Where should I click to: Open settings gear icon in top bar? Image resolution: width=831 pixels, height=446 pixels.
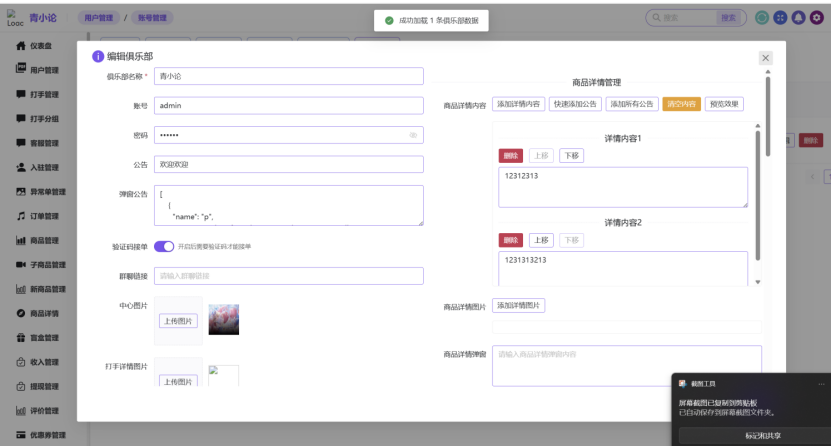(x=817, y=17)
